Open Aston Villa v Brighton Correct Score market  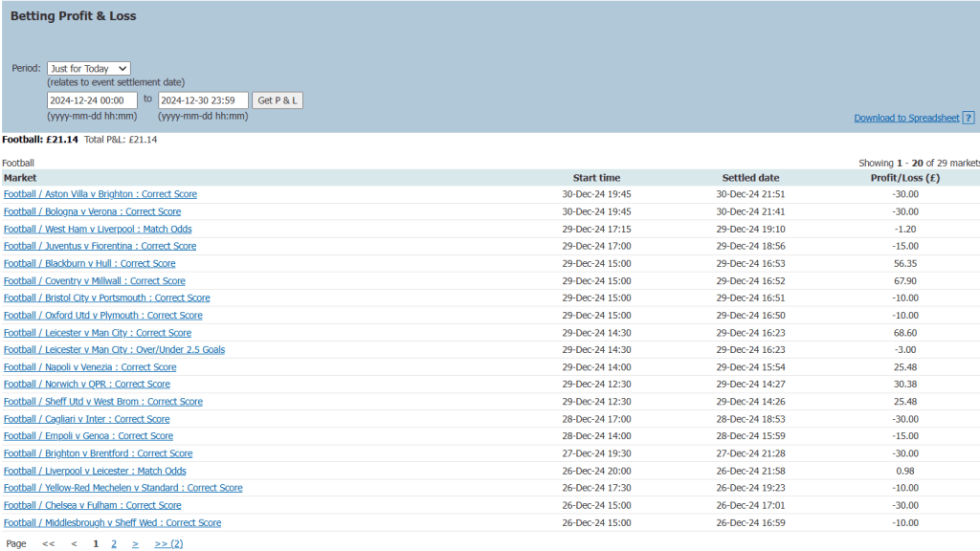pyautogui.click(x=100, y=194)
